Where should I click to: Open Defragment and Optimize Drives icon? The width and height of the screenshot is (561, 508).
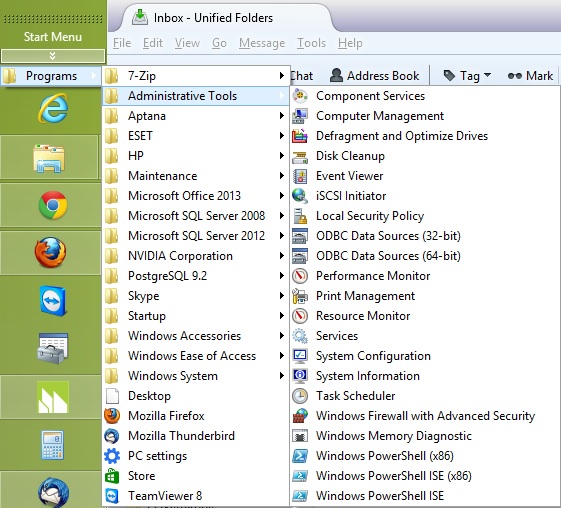[x=300, y=136]
